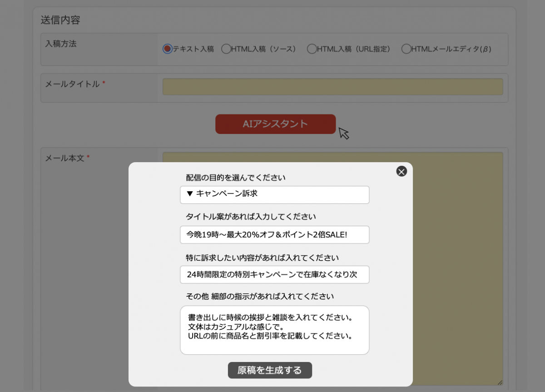Click the ▼ arrow of the purpose dropdown
545x392 pixels.
tap(190, 194)
